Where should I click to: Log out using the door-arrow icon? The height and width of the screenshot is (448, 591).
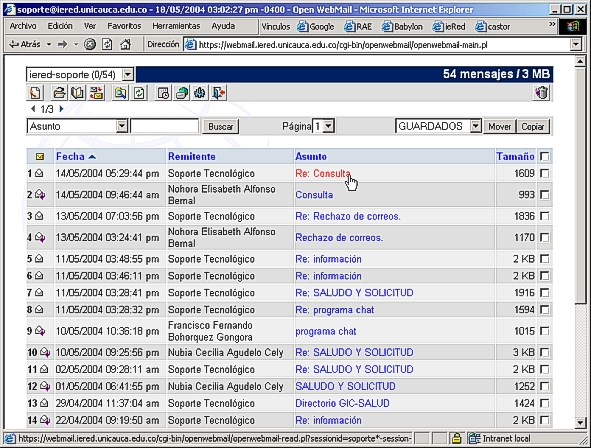[x=219, y=93]
